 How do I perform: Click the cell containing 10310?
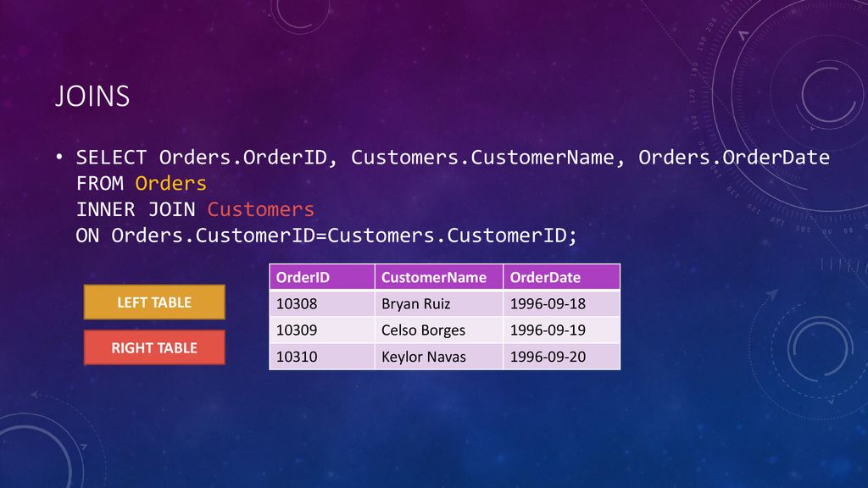click(321, 357)
